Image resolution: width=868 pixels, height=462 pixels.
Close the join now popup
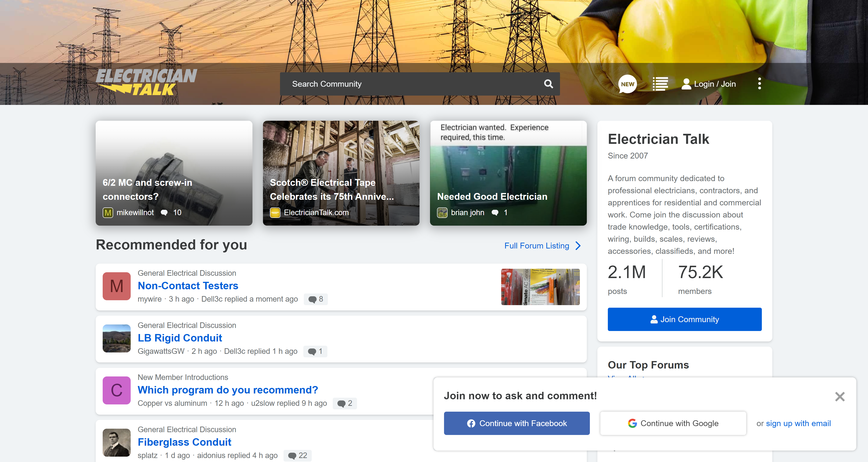point(840,396)
